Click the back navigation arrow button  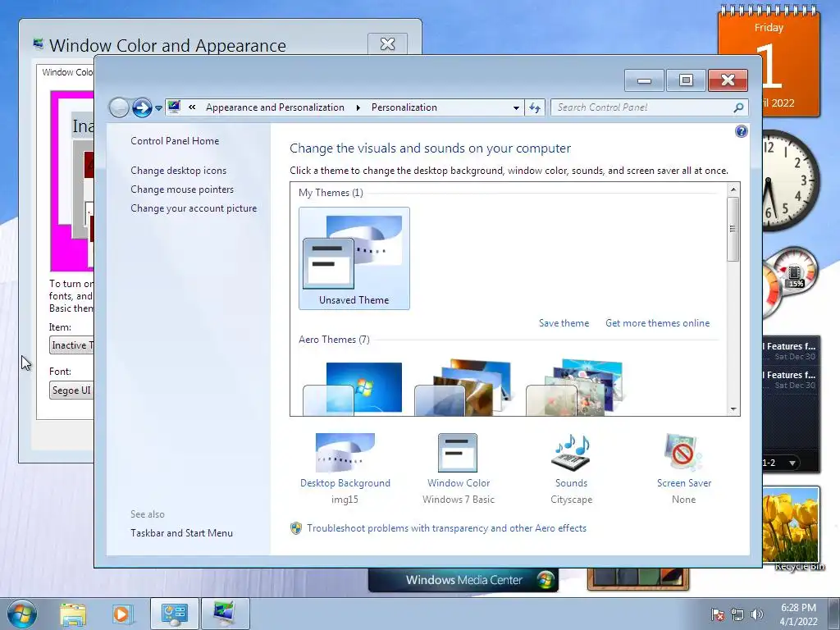click(119, 107)
